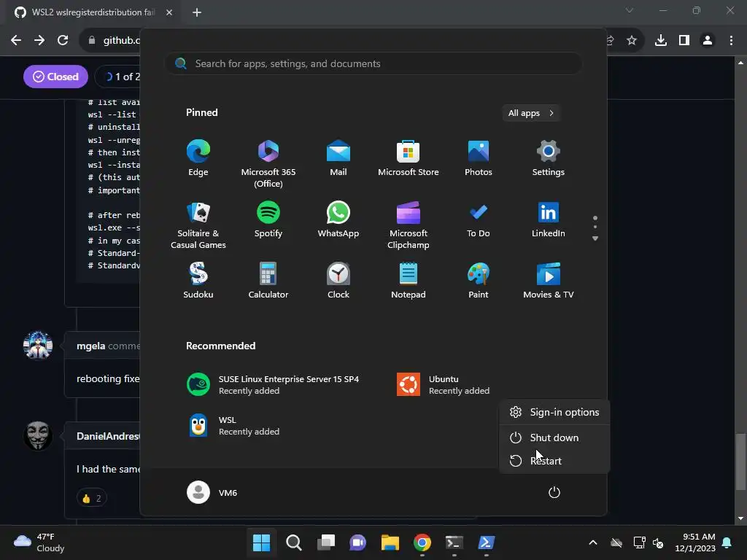Image resolution: width=747 pixels, height=560 pixels.
Task: Open Microsoft Clipchamp
Action: pos(409,225)
